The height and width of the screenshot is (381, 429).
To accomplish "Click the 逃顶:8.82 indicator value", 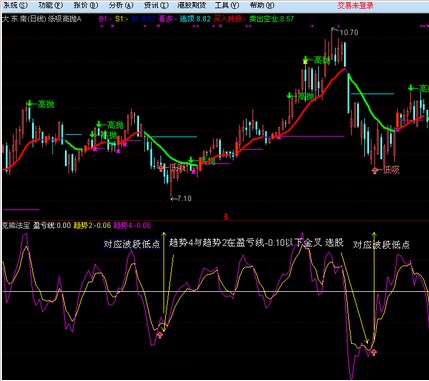I will 195,19.
